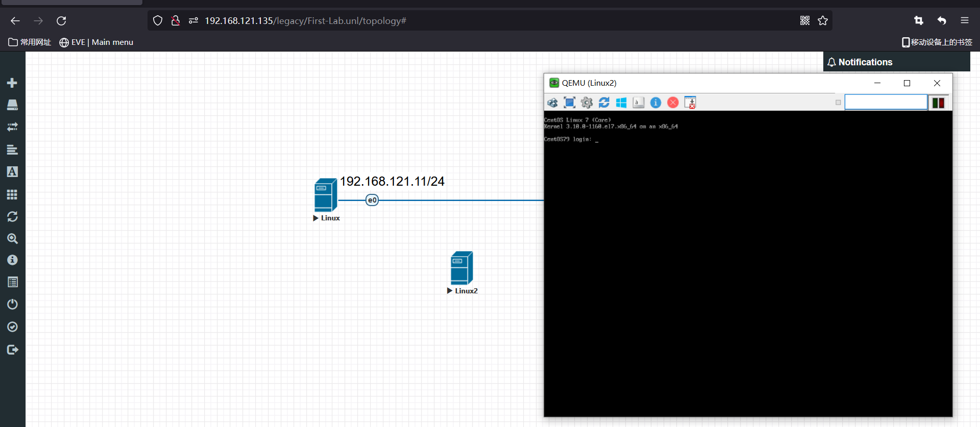Click the logout arrow icon in sidebar
980x427 pixels.
[x=12, y=349]
